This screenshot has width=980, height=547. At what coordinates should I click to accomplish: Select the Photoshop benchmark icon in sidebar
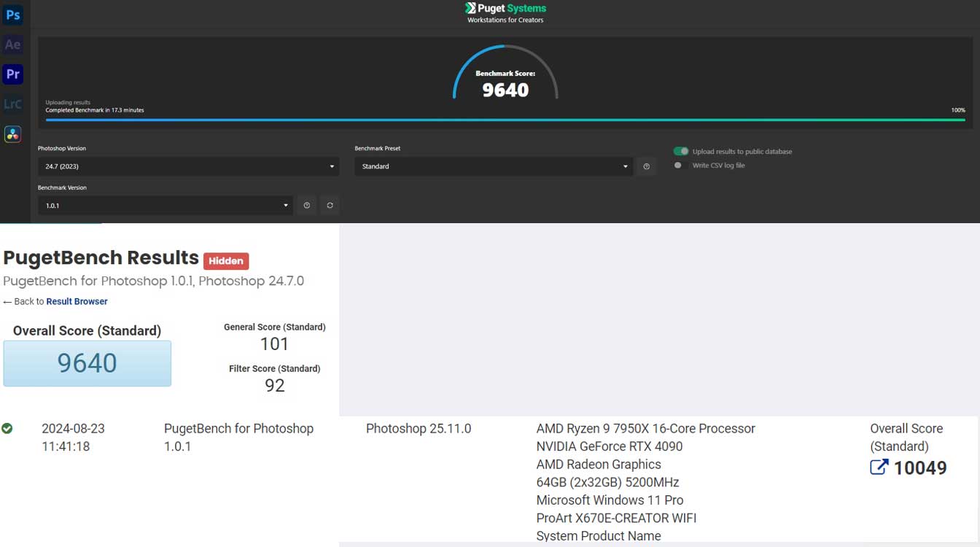pyautogui.click(x=12, y=15)
